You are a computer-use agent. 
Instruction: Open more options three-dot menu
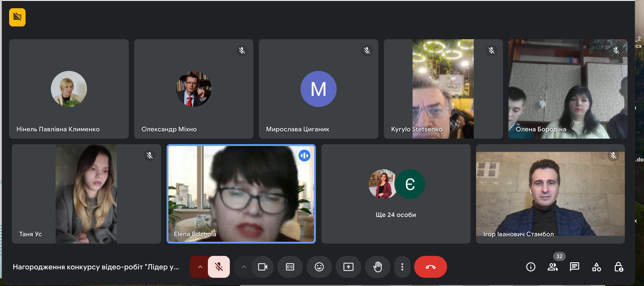pos(402,267)
